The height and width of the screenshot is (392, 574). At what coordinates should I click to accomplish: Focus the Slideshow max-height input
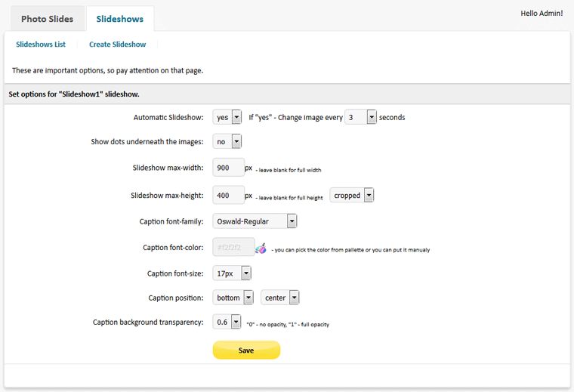pyautogui.click(x=228, y=195)
